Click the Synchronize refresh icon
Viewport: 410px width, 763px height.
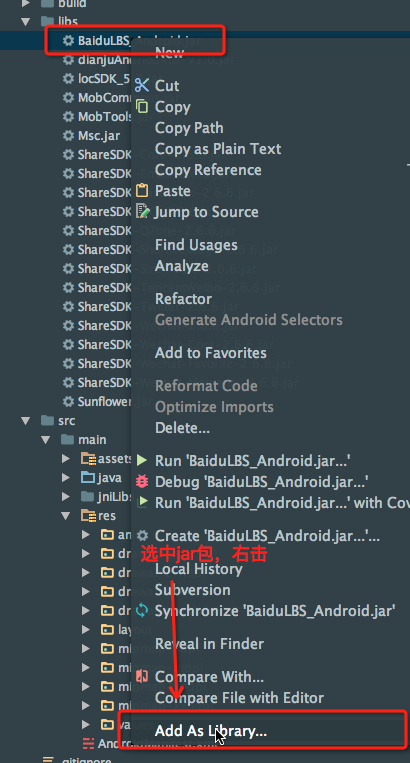click(142, 610)
